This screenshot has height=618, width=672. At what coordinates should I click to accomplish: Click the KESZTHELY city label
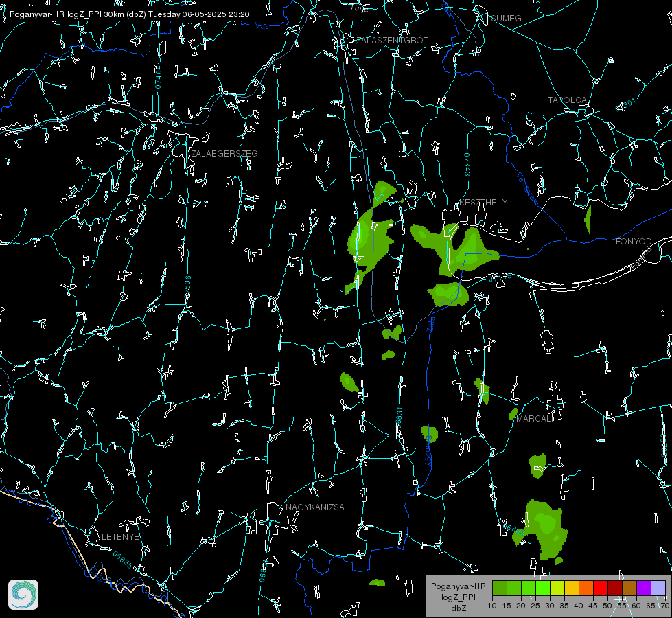pos(483,203)
